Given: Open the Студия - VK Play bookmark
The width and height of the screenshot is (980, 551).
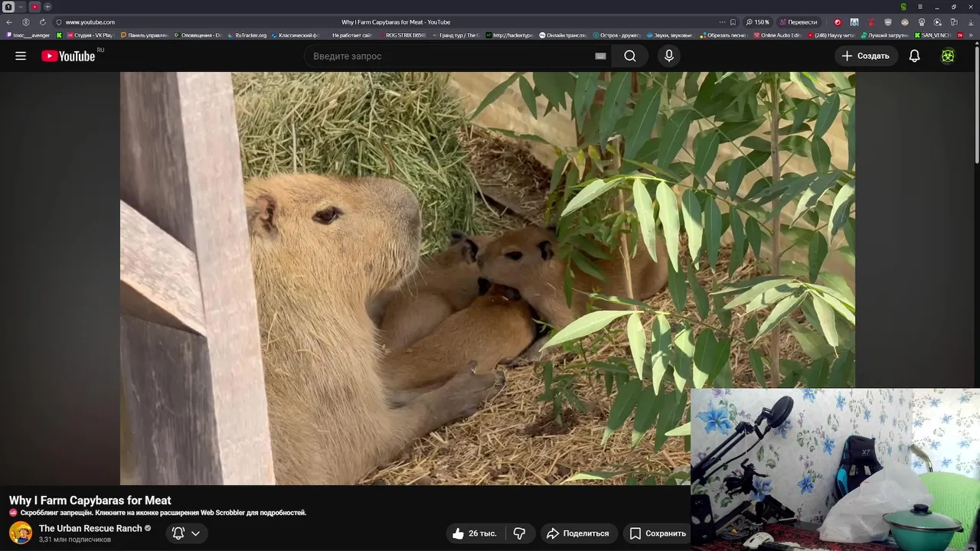Looking at the screenshot, I should click(90, 35).
